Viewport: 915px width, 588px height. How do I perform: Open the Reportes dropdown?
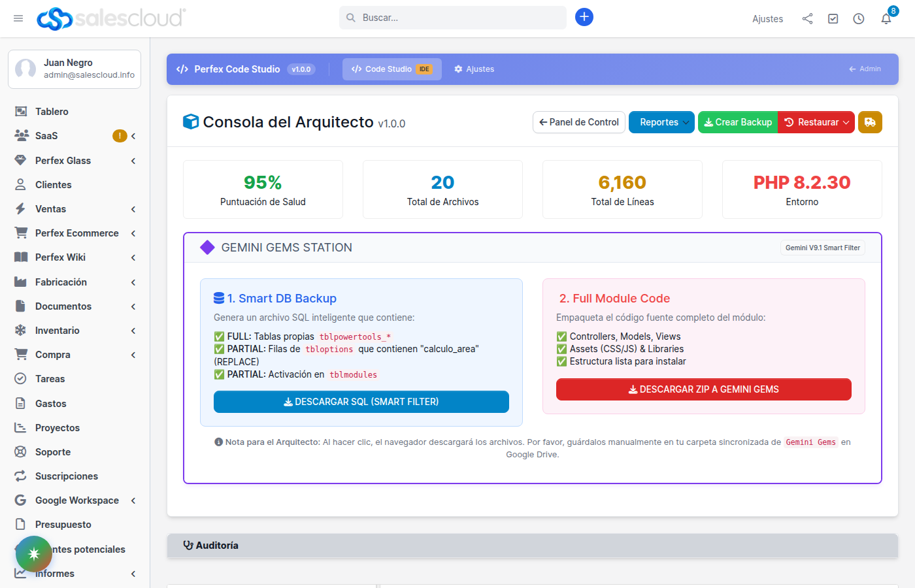point(661,122)
